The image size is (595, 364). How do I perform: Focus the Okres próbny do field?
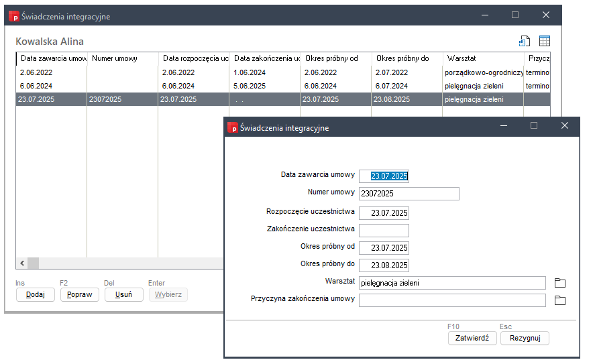(x=384, y=265)
